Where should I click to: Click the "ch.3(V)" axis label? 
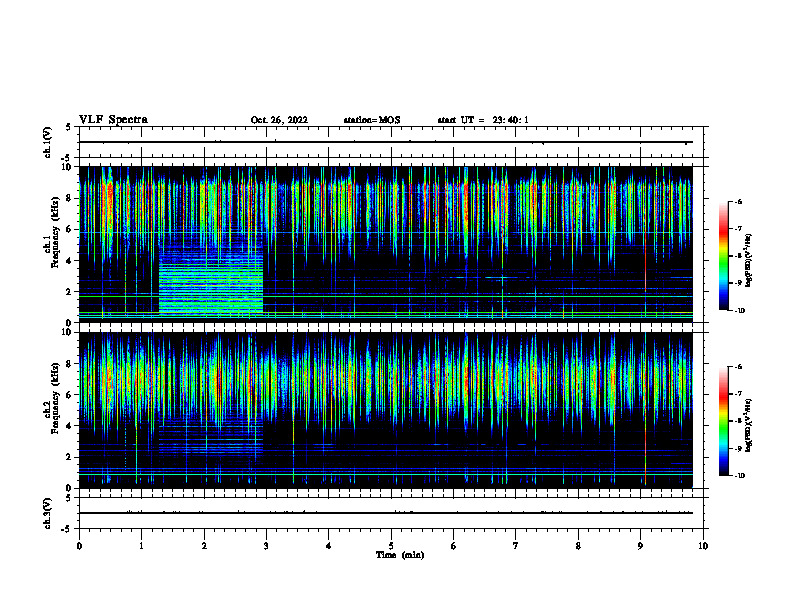pyautogui.click(x=47, y=513)
